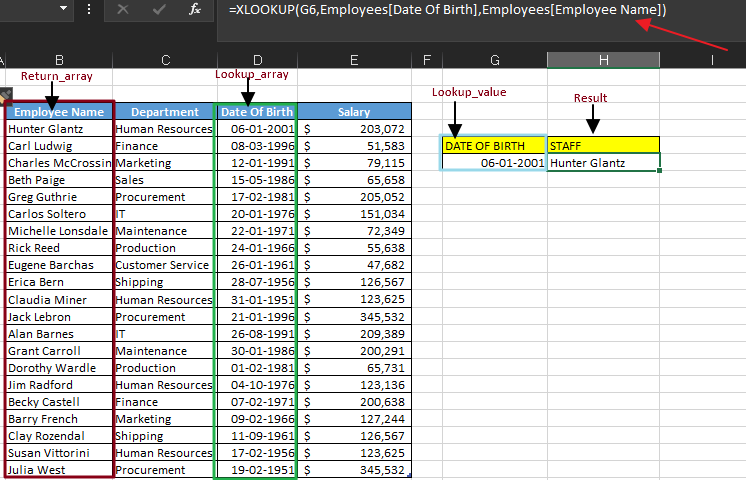This screenshot has width=746, height=480.
Task: Click the Cancel (X) formula bar icon
Action: 123,9
